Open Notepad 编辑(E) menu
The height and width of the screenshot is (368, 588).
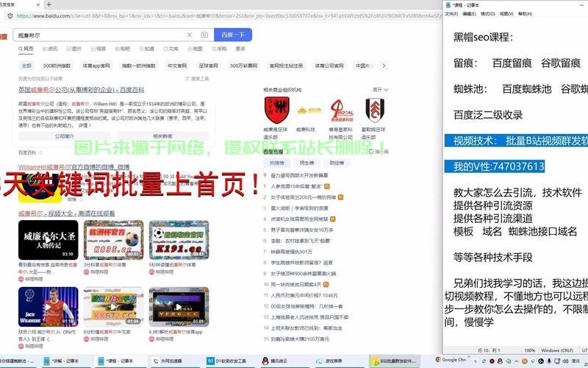tap(469, 13)
